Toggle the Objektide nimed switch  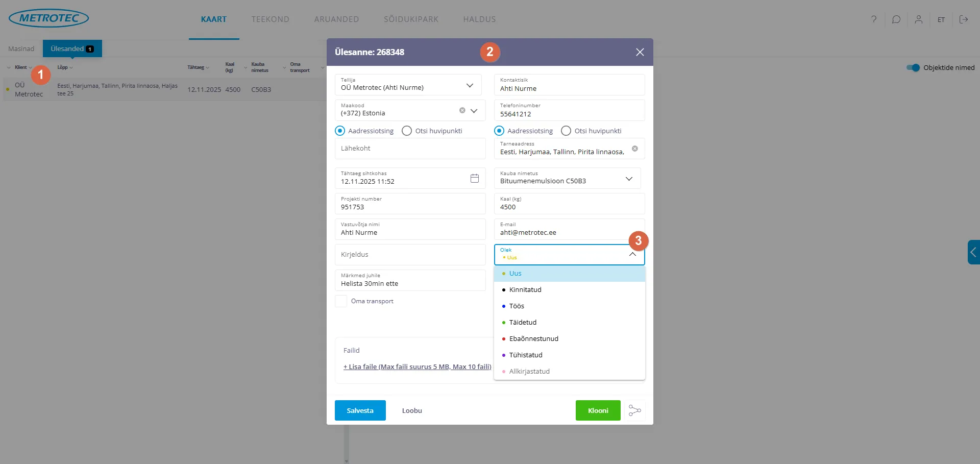(x=913, y=67)
